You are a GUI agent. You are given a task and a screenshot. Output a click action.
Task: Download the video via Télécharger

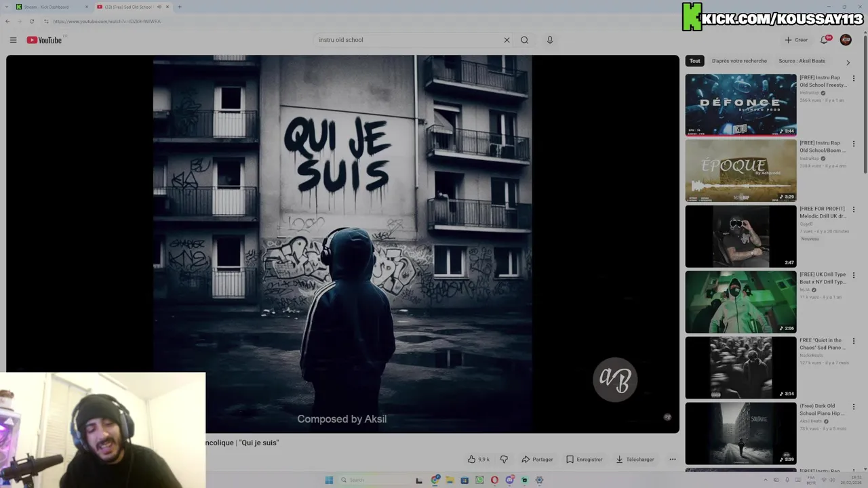tap(635, 460)
